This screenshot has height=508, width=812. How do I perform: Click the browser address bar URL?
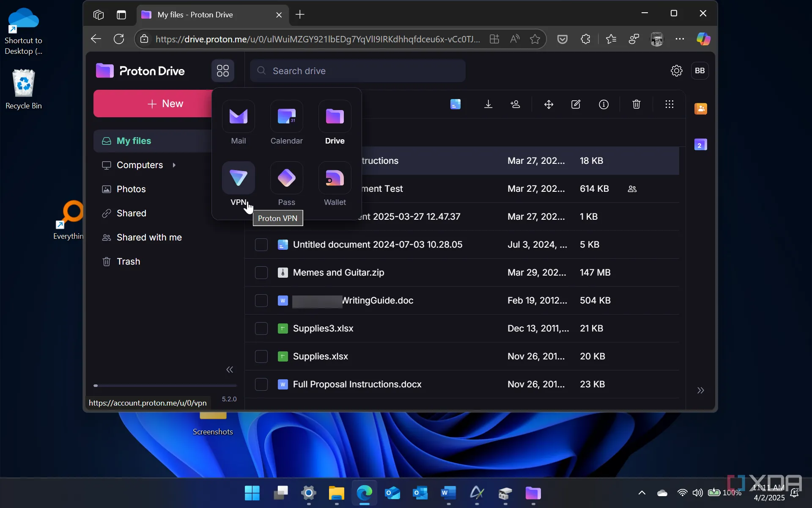(x=318, y=39)
